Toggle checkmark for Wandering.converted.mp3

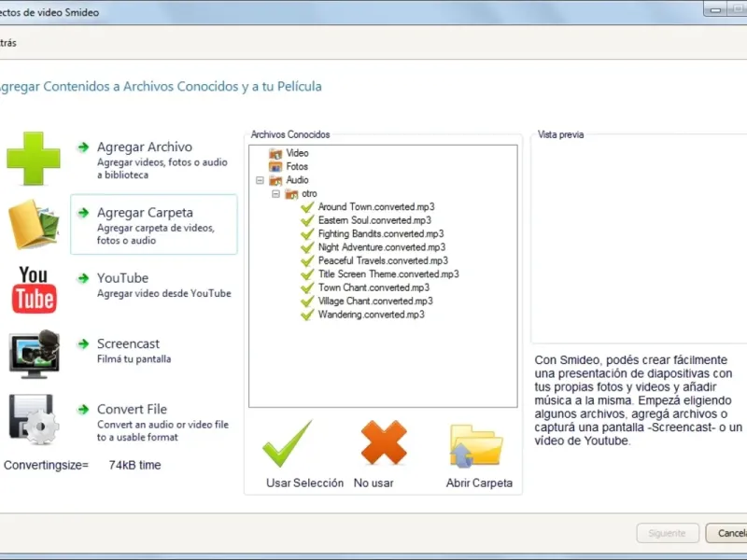point(307,315)
